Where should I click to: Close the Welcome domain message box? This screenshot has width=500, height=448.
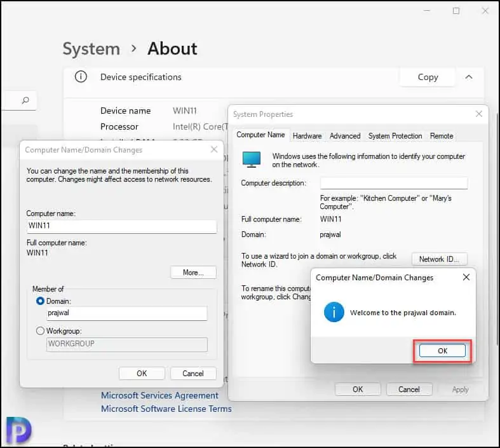(466, 278)
